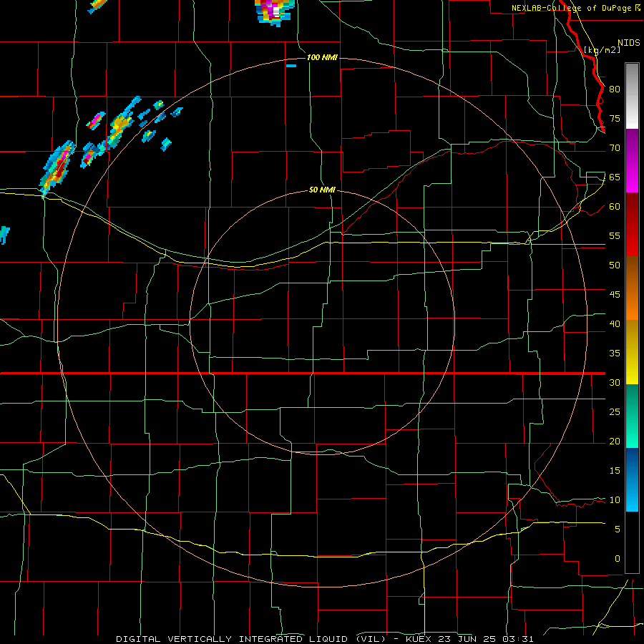Viewport: 644px width, 644px height.
Task: Click the red segment of color bar
Action: coord(632,224)
